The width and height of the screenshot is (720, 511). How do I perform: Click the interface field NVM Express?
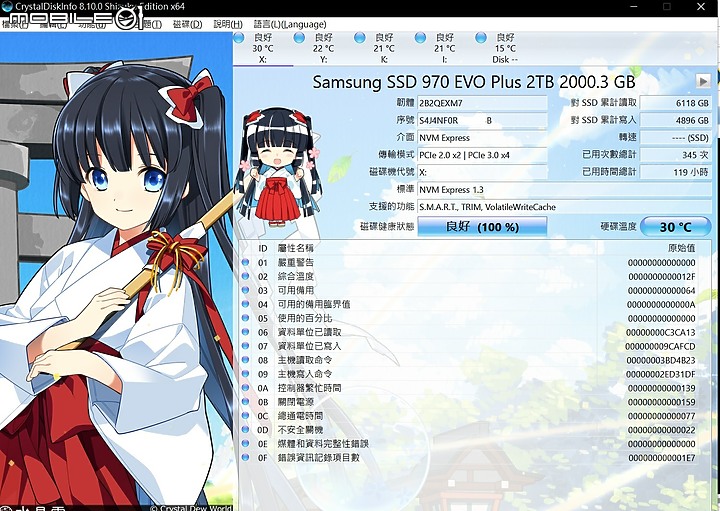pos(482,138)
